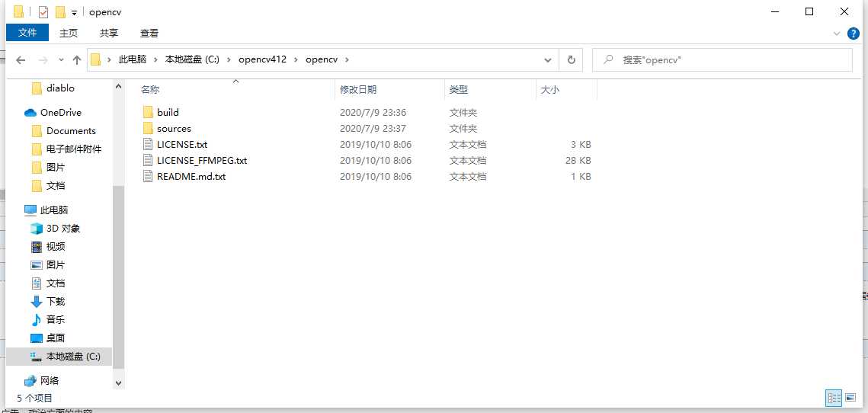Screen dimensions: 868x413
Task: Switch to large icons view layout
Action: (x=850, y=398)
